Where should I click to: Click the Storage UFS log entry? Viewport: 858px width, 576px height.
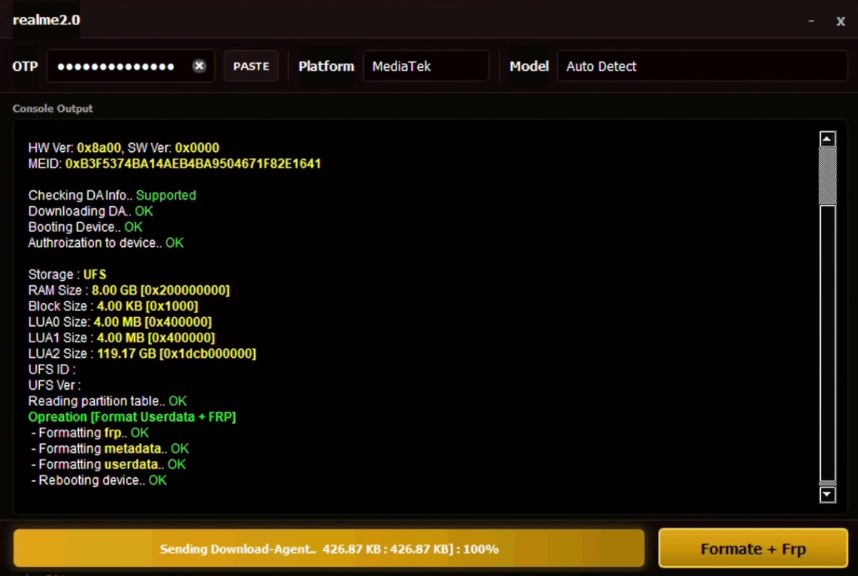click(67, 274)
